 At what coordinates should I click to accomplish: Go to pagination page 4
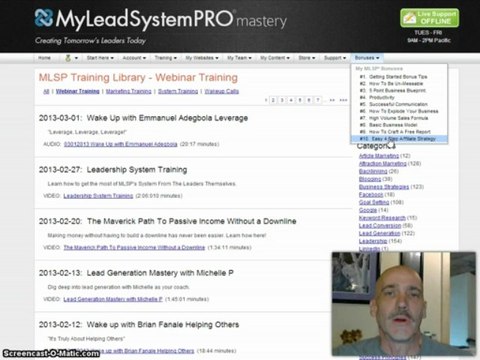(x=291, y=100)
